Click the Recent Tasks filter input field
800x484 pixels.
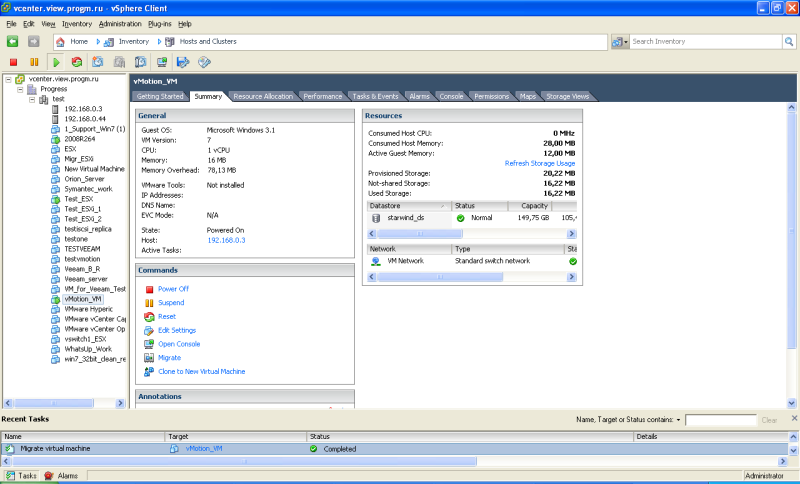[x=720, y=420]
